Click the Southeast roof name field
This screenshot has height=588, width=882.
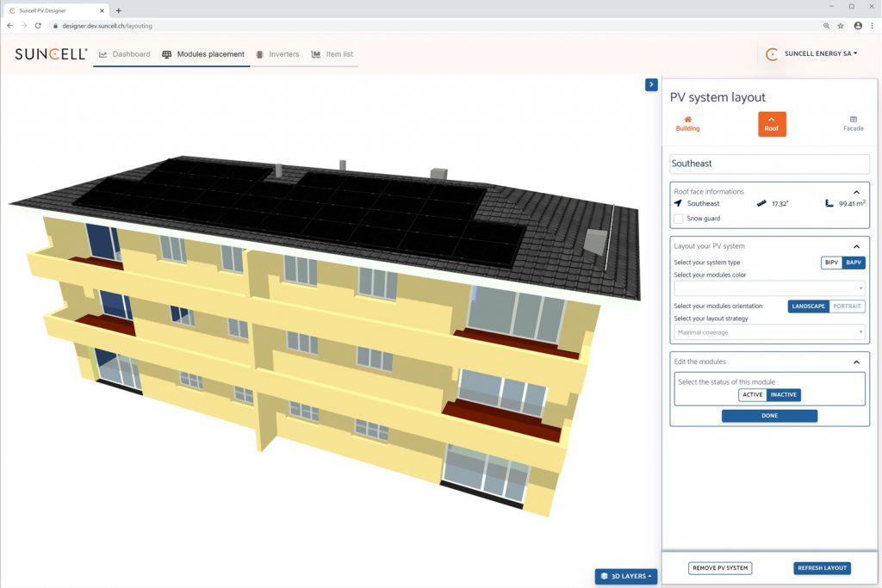(769, 164)
